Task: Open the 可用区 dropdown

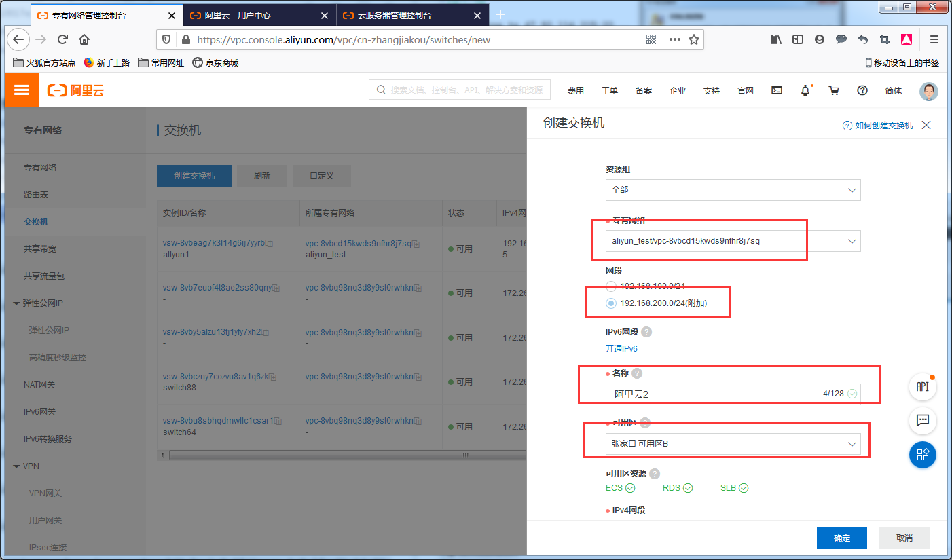Action: tap(733, 444)
